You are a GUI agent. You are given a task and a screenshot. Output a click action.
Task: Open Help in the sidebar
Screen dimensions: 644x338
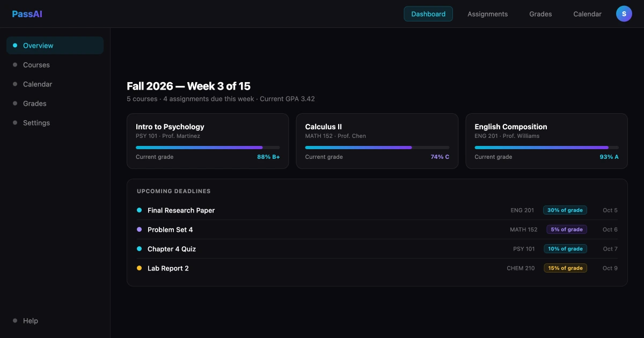tap(55, 321)
